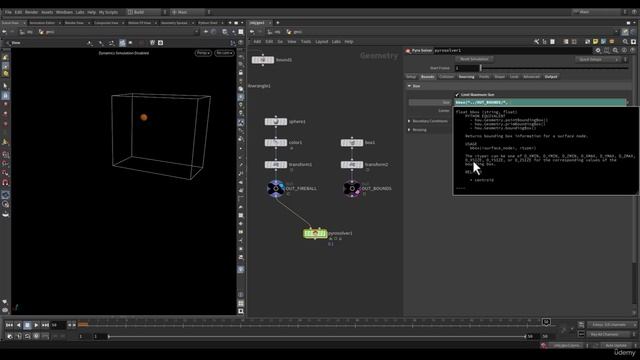The width and height of the screenshot is (640, 360).
Task: Select the box1 node
Action: (x=352, y=142)
